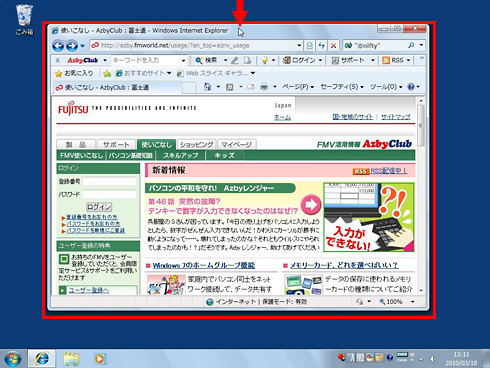This screenshot has height=368, width=490.
Task: Open the ログイン toolbar menu
Action: 302,60
